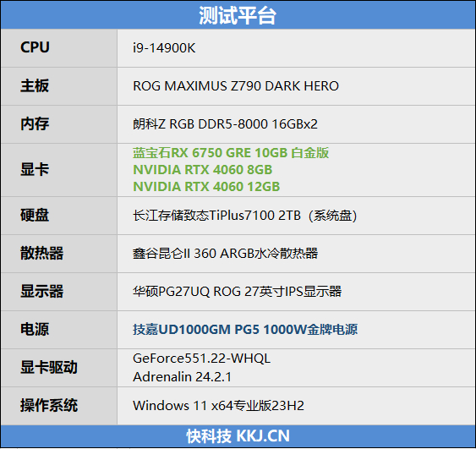476x449 pixels.
Task: Click Adrenalin 24.2.1 driver text
Action: coord(182,377)
